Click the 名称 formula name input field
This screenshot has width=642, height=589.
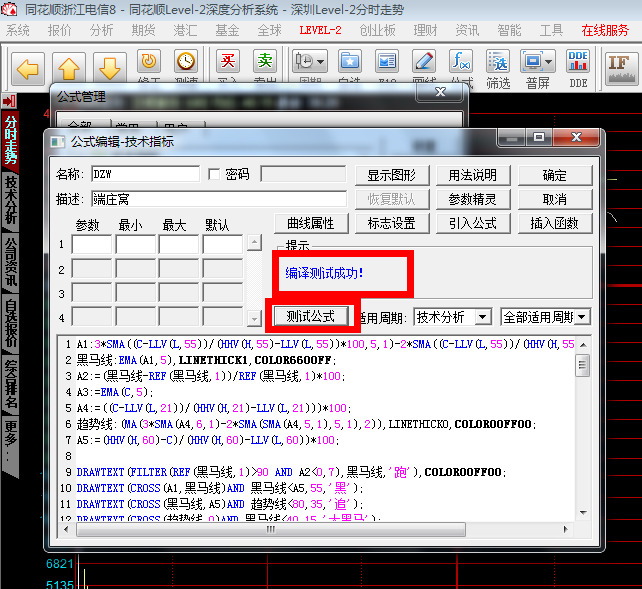coord(145,174)
